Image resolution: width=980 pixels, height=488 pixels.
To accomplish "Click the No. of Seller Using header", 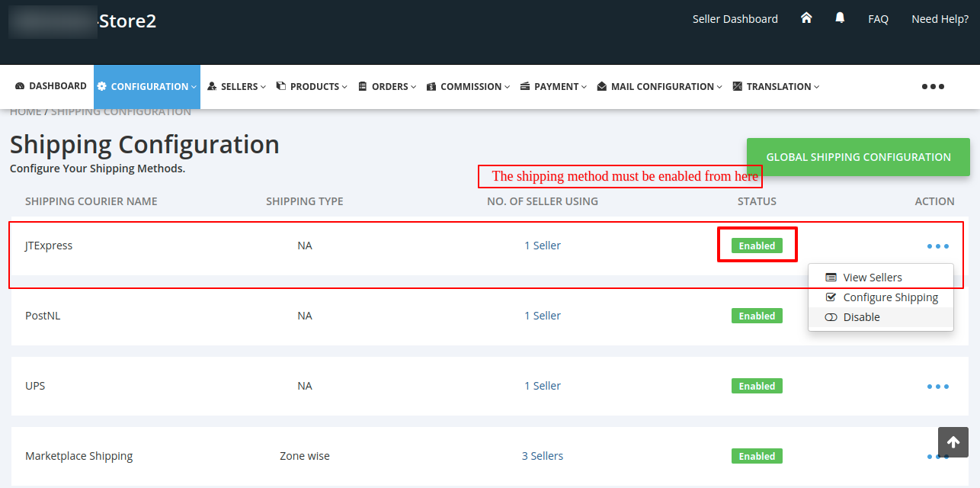I will 543,201.
